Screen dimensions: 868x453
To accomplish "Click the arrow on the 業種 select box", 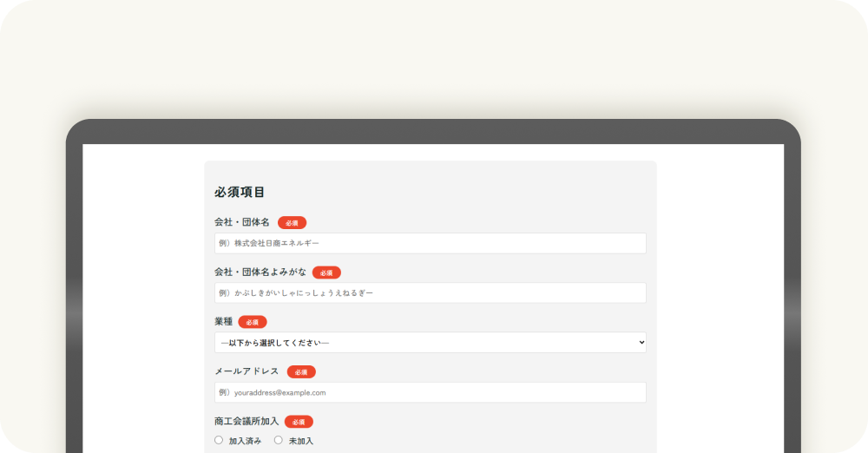I will pyautogui.click(x=641, y=343).
